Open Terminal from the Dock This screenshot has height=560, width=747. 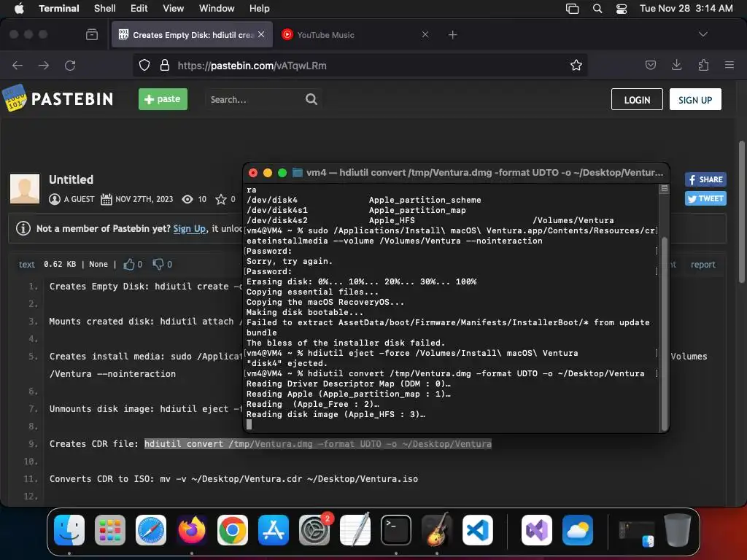396,530
